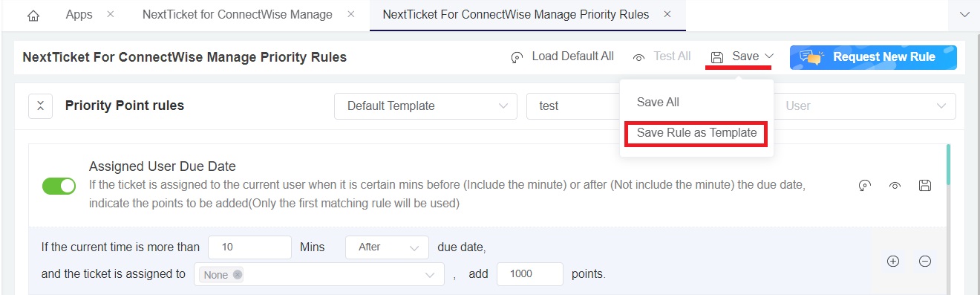This screenshot has height=295, width=980.
Task: Click the minutes field showing 10
Action: (249, 247)
